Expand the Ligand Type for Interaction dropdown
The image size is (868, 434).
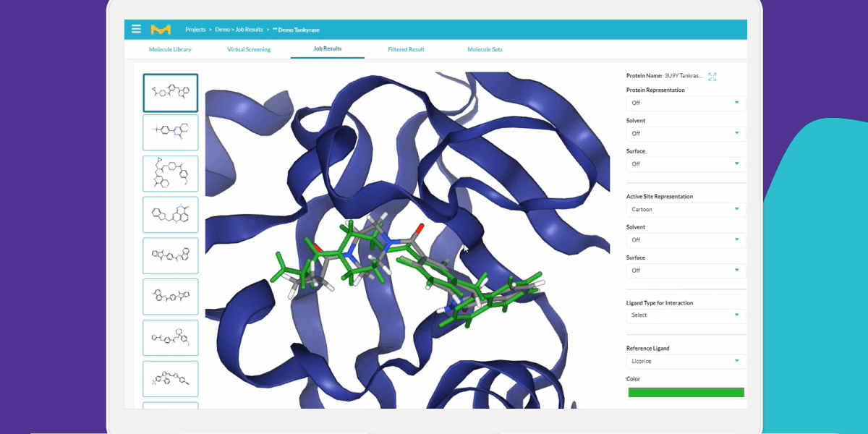click(x=684, y=315)
